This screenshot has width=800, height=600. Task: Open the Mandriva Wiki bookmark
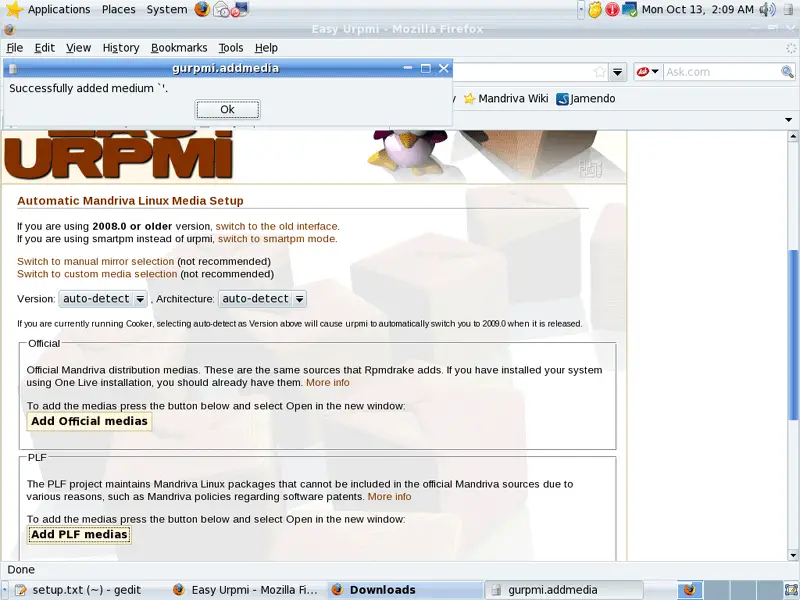coord(506,98)
